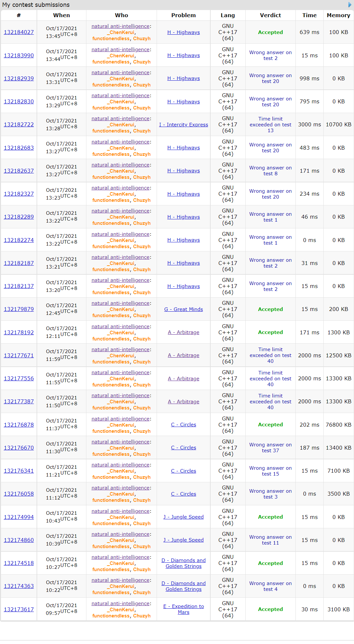Click team name in the top submission row
Viewport: 354px width, 644px height.
[x=120, y=26]
